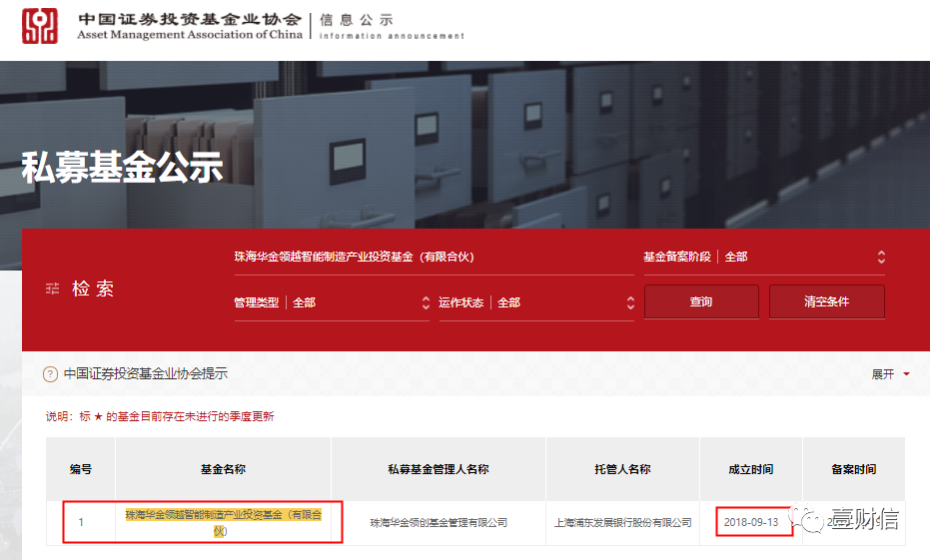Image resolution: width=930 pixels, height=560 pixels.
Task: Open the 运作状态 dropdown
Action: coord(536,302)
